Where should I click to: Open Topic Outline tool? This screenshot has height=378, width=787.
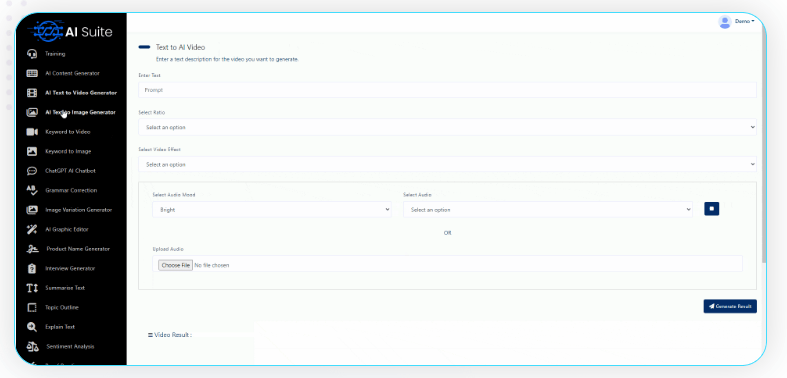(x=62, y=308)
